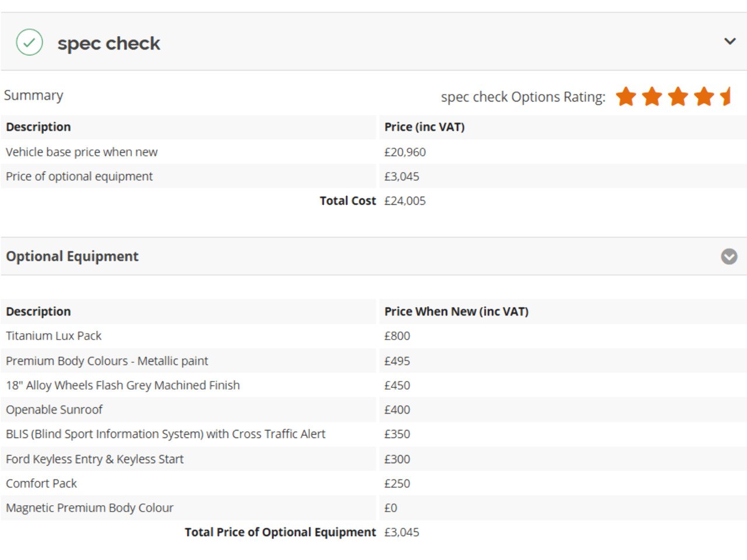Click the half-filled fifth rating star
747x560 pixels.
(x=726, y=97)
